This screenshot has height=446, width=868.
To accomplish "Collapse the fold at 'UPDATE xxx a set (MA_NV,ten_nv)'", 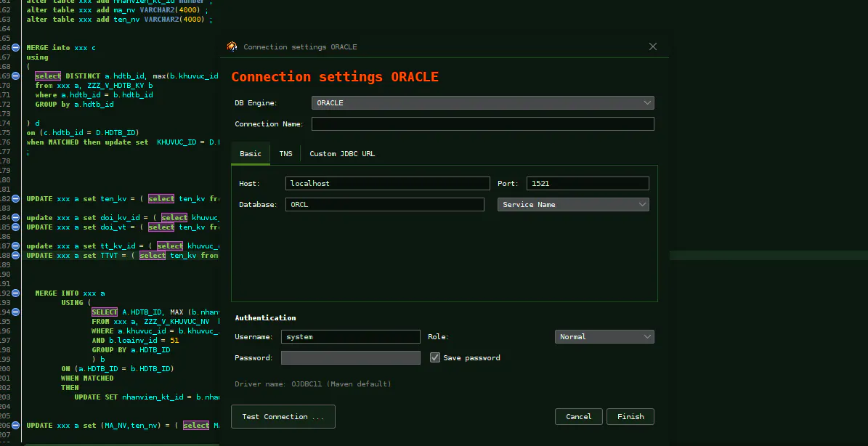I will (x=15, y=426).
